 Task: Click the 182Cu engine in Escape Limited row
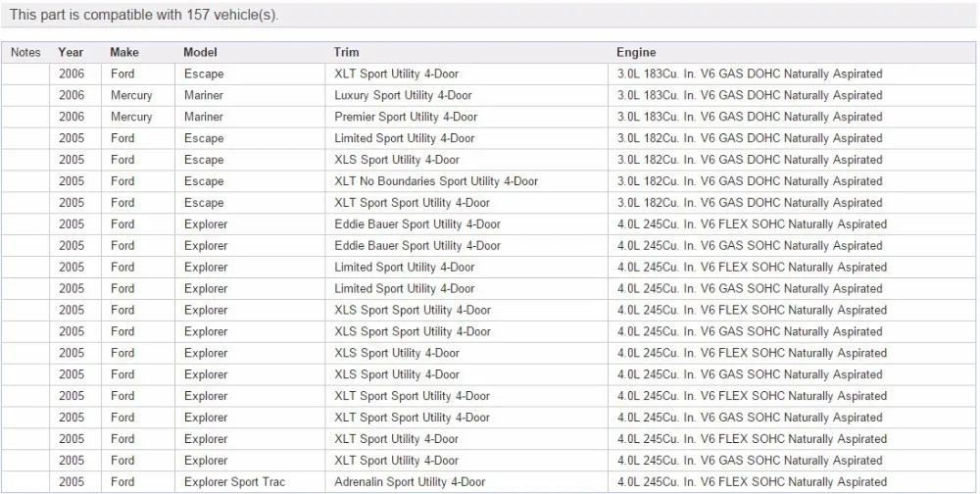750,138
